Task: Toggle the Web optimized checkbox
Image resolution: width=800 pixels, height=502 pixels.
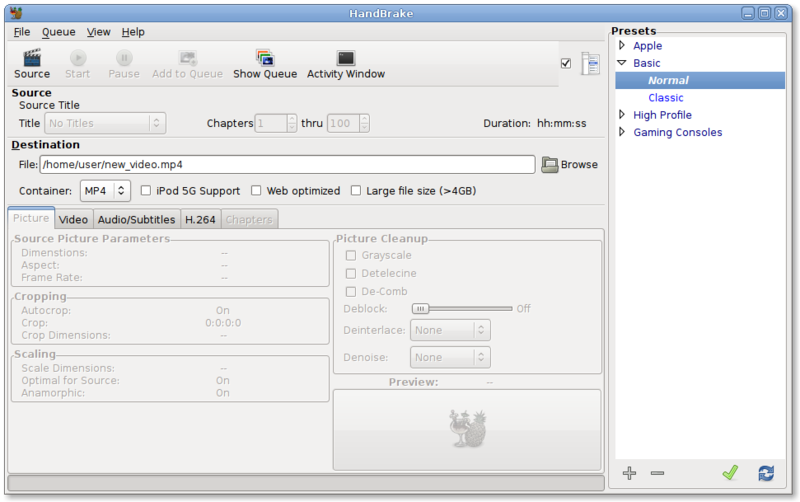Action: pyautogui.click(x=257, y=191)
